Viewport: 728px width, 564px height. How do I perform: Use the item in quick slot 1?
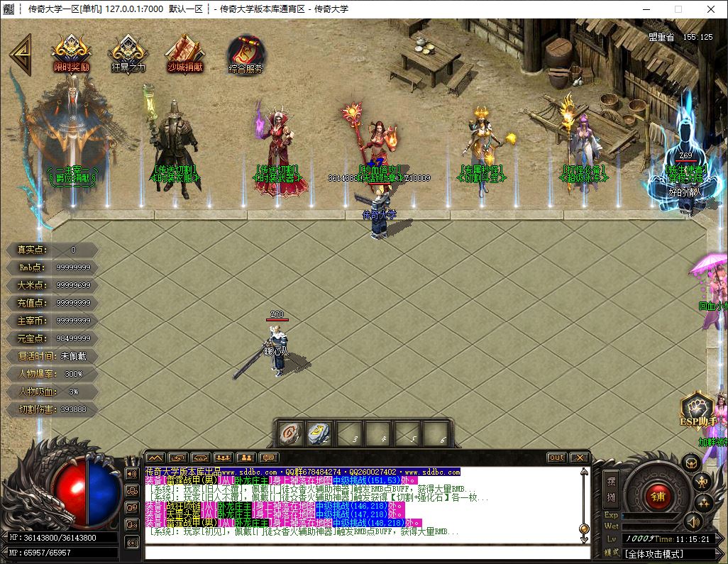(291, 433)
